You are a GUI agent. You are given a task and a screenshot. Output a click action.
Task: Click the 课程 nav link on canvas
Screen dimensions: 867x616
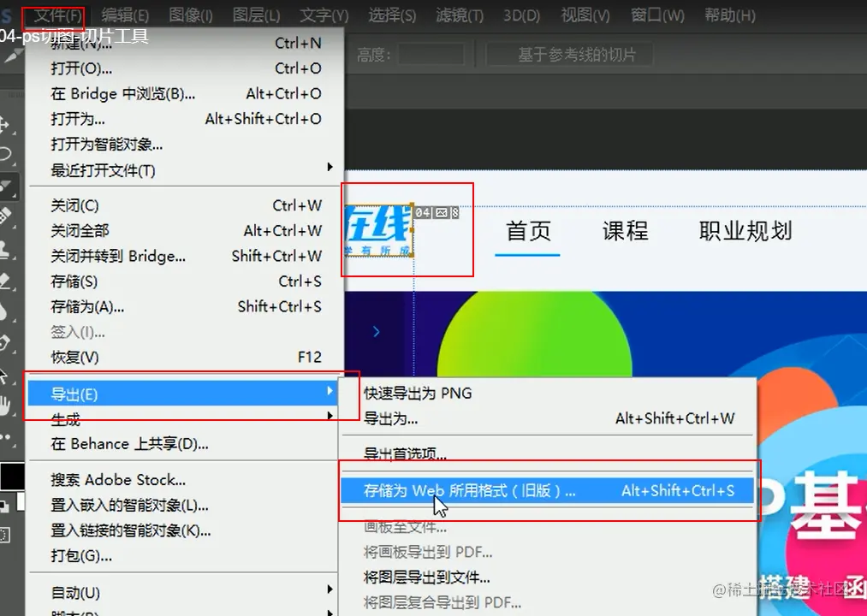pos(626,231)
